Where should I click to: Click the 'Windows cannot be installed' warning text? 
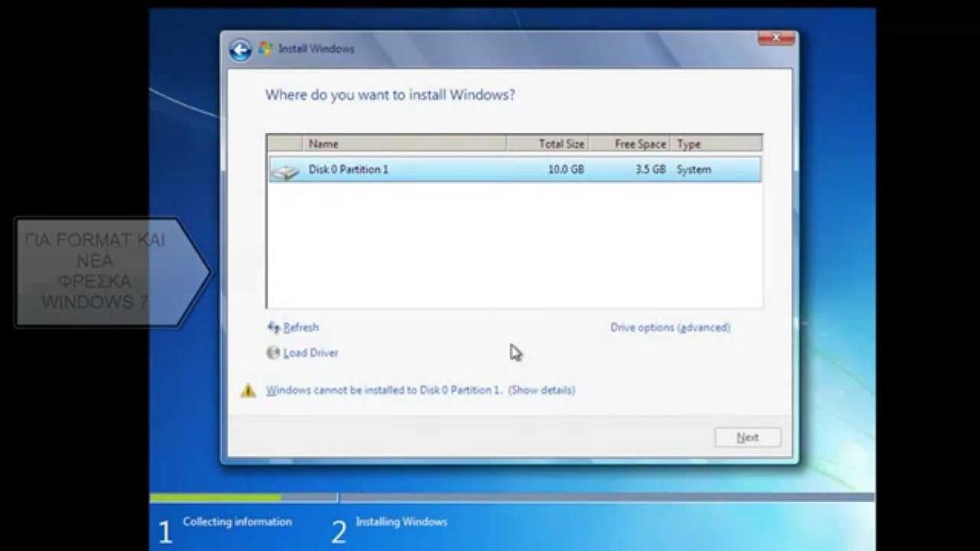[x=384, y=390]
